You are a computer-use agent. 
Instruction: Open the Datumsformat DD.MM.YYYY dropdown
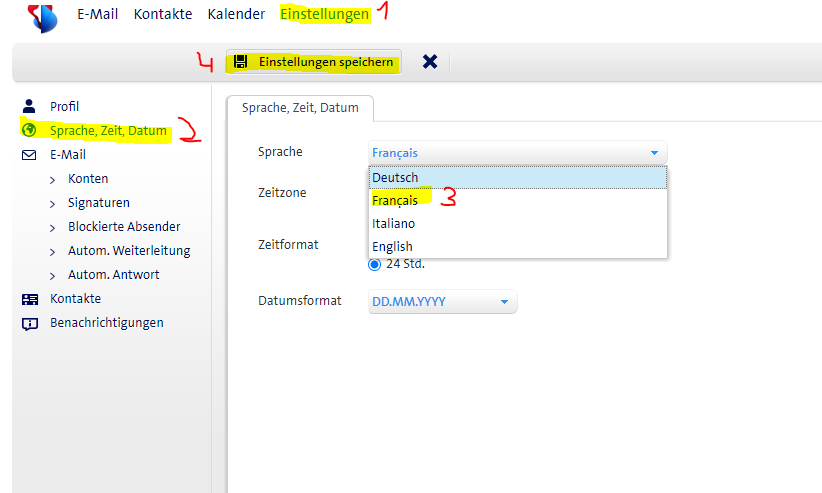coord(443,301)
